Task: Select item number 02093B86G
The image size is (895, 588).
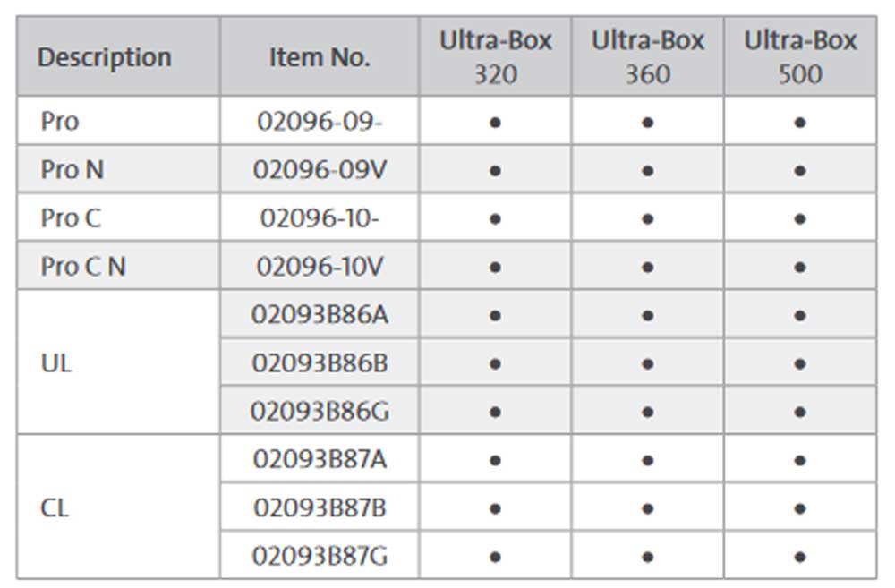Action: [x=320, y=412]
